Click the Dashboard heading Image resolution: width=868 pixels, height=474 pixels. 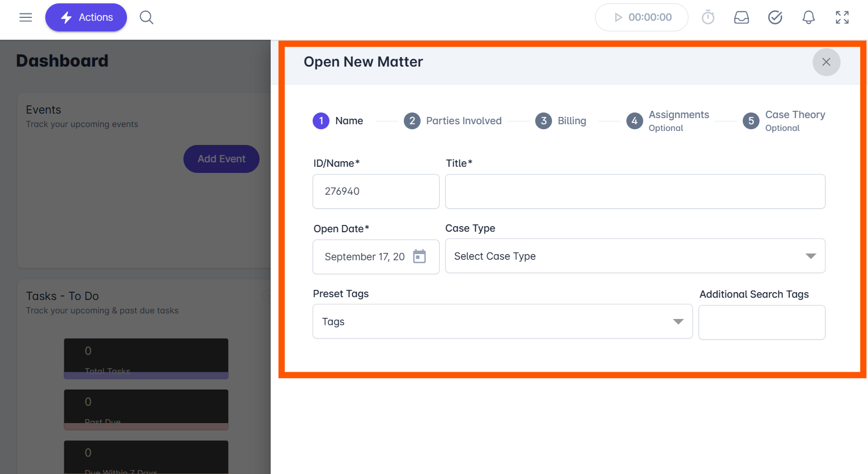(x=62, y=60)
